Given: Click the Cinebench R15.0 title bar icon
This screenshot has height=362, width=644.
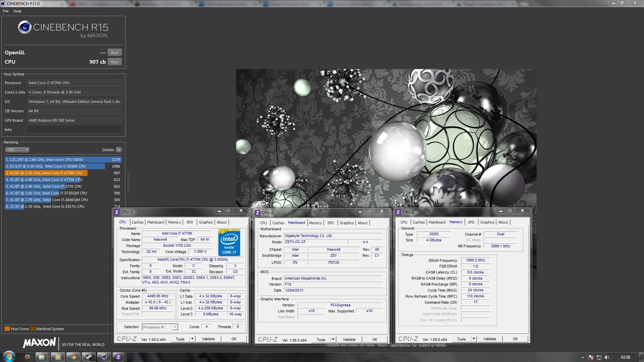Looking at the screenshot, I should [3, 3].
